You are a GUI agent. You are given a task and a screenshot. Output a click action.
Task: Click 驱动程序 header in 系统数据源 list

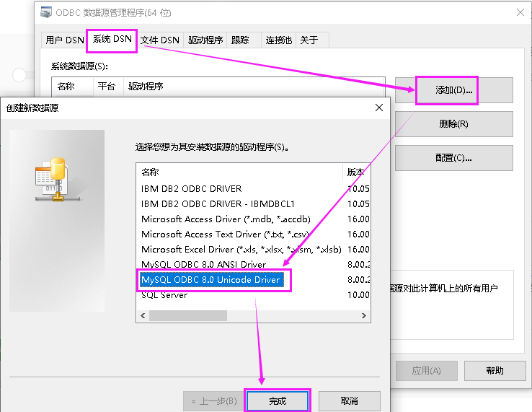[254, 87]
